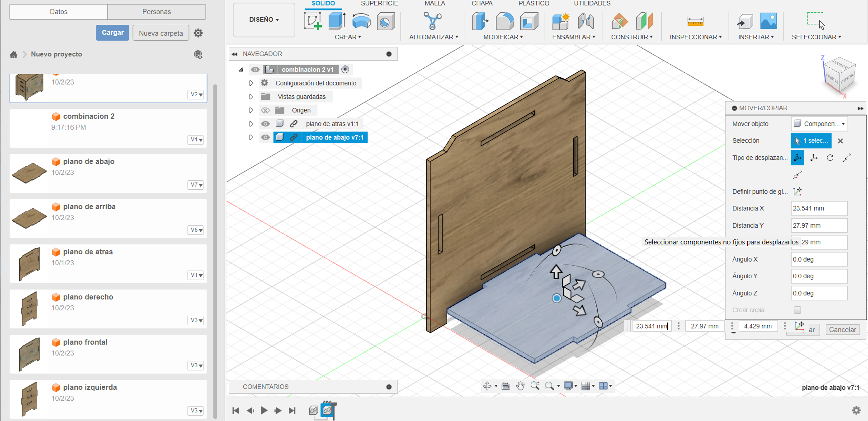Choose free move displacement type
Viewport: 868px width, 421px height.
click(797, 158)
